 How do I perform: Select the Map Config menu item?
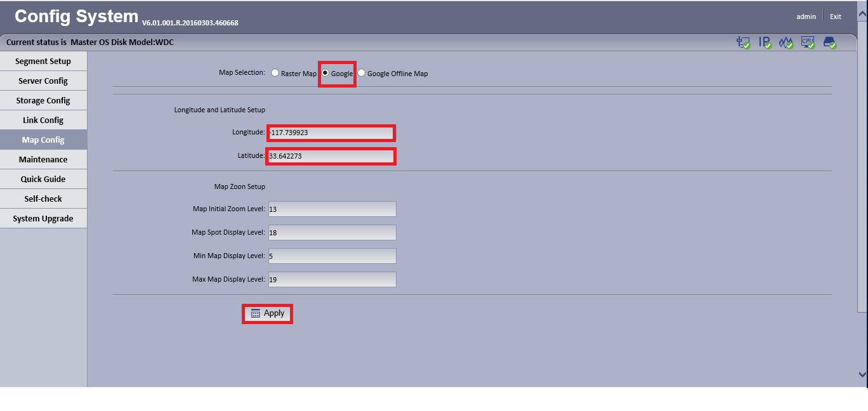pos(43,140)
